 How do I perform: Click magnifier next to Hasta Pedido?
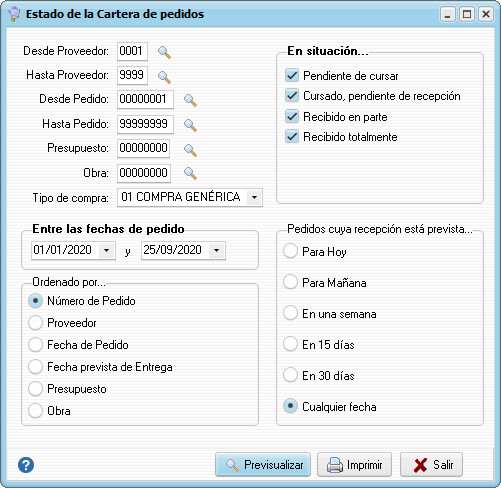(190, 125)
